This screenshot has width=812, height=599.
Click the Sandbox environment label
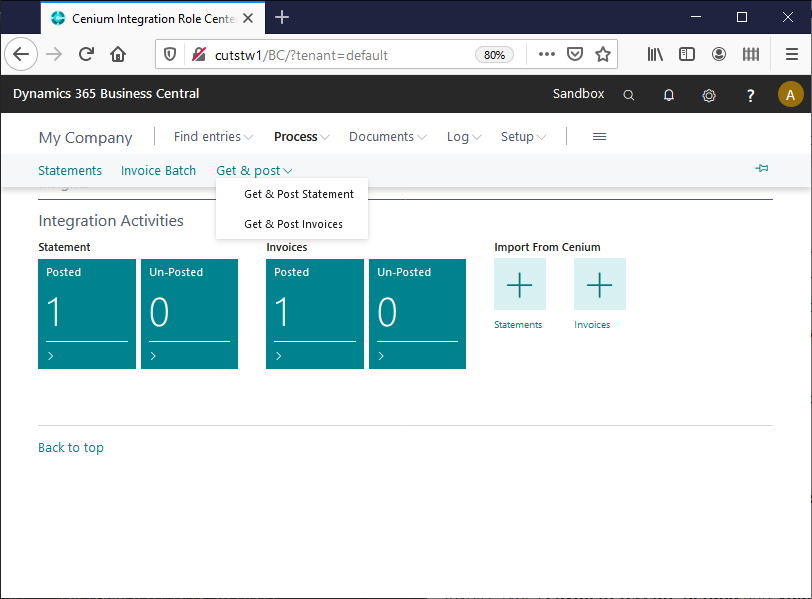pyautogui.click(x=578, y=94)
